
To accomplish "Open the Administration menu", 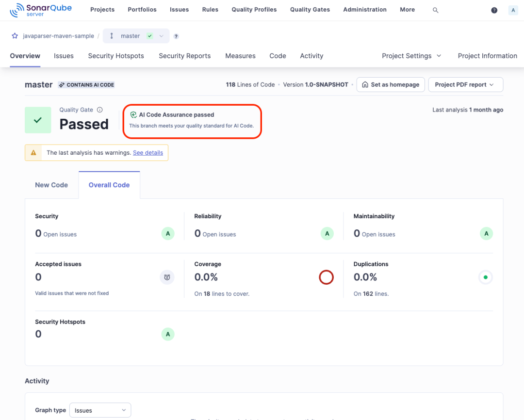I will (x=364, y=9).
